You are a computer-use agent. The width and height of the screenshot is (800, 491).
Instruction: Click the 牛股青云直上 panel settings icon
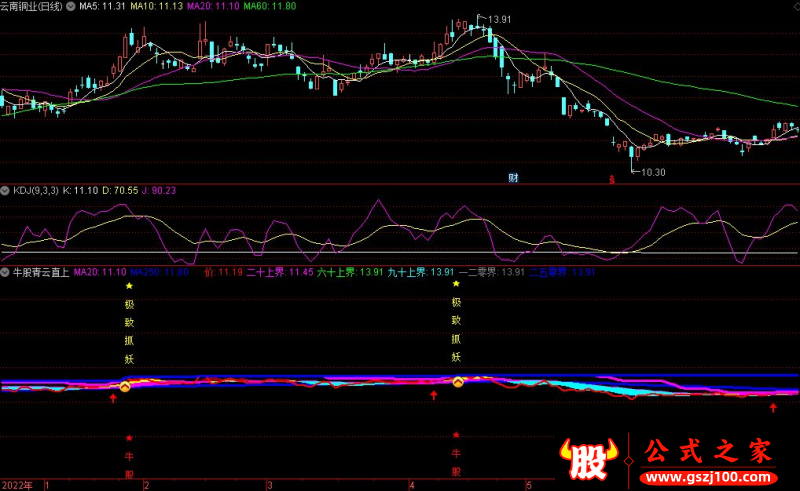6,272
